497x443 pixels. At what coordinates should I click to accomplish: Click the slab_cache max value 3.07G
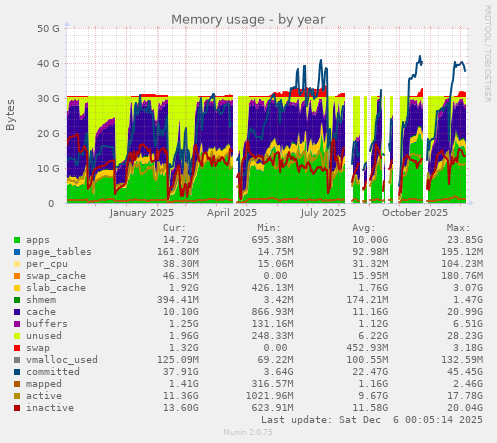pos(468,288)
